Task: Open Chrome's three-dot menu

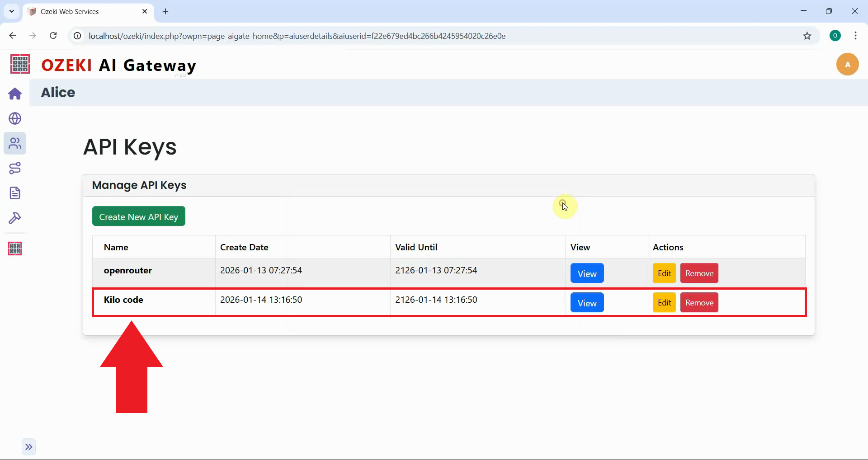Action: (x=855, y=36)
